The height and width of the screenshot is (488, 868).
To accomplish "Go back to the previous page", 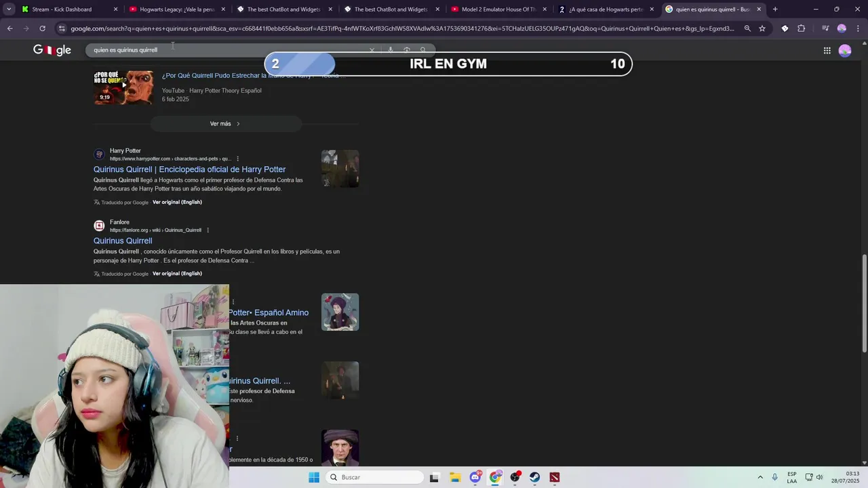I will point(10,28).
